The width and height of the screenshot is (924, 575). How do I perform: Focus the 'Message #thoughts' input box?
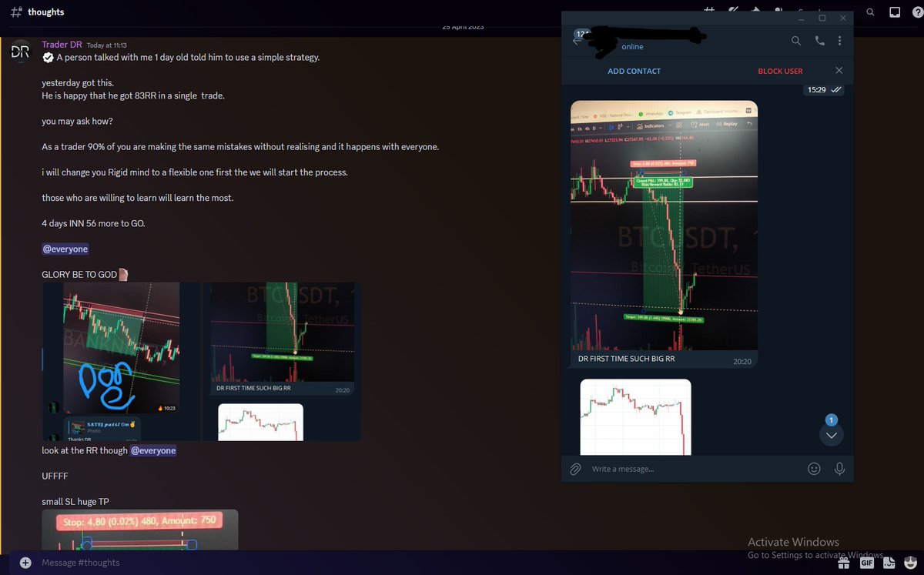[431, 563]
